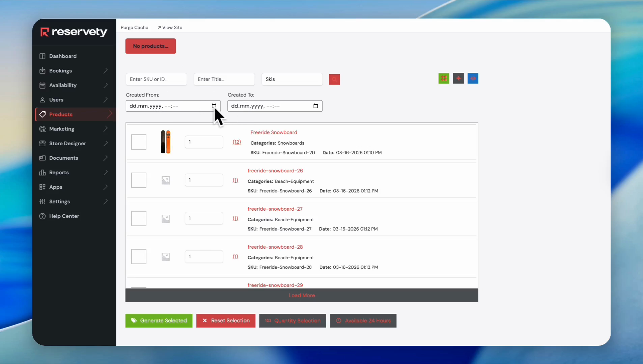Check the Freeride Snowboard product checkbox

[x=139, y=142]
